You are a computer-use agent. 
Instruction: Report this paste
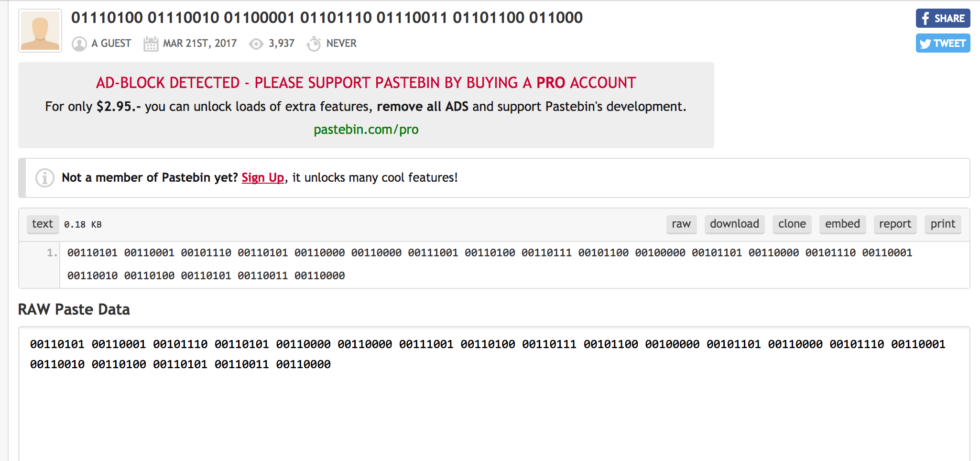click(x=895, y=224)
